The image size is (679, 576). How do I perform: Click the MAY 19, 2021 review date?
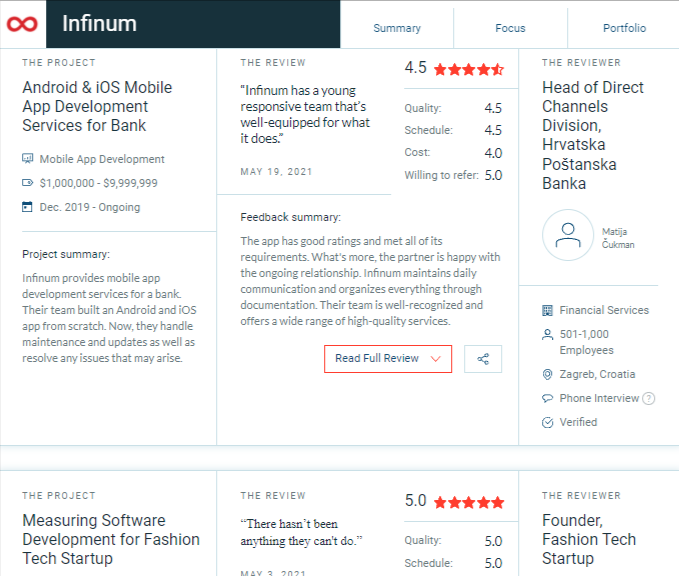pos(276,172)
